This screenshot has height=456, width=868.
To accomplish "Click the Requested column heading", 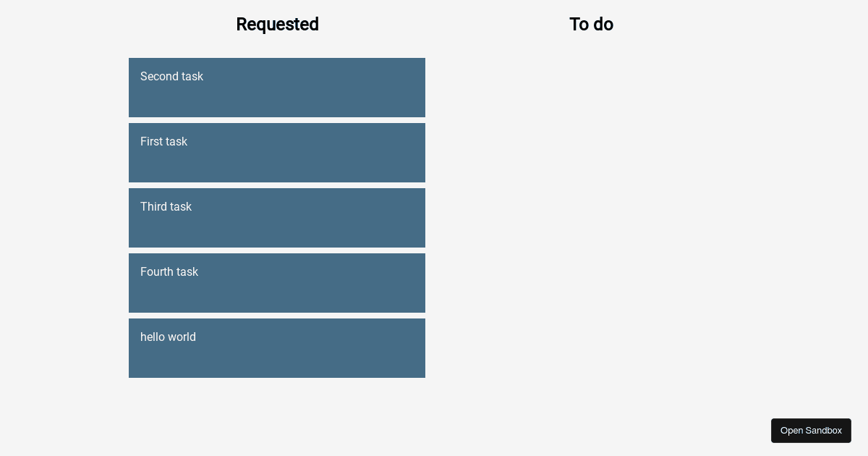I will click(277, 25).
